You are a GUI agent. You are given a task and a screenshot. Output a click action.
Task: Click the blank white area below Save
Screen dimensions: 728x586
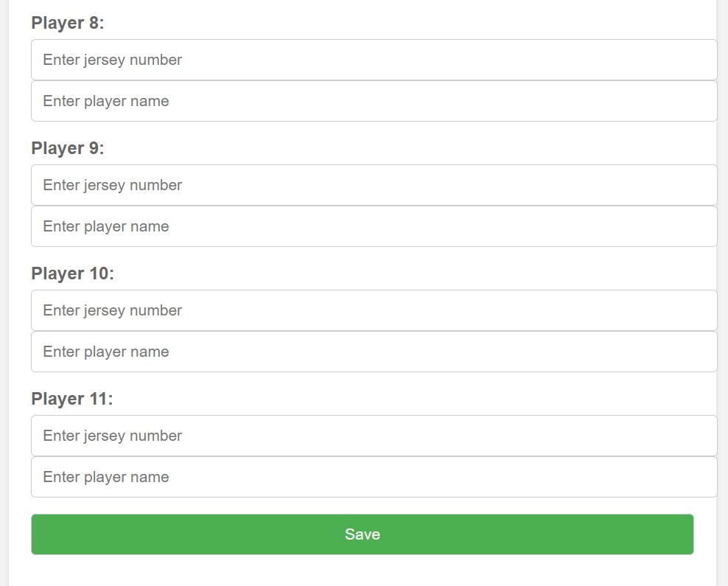coord(362,571)
